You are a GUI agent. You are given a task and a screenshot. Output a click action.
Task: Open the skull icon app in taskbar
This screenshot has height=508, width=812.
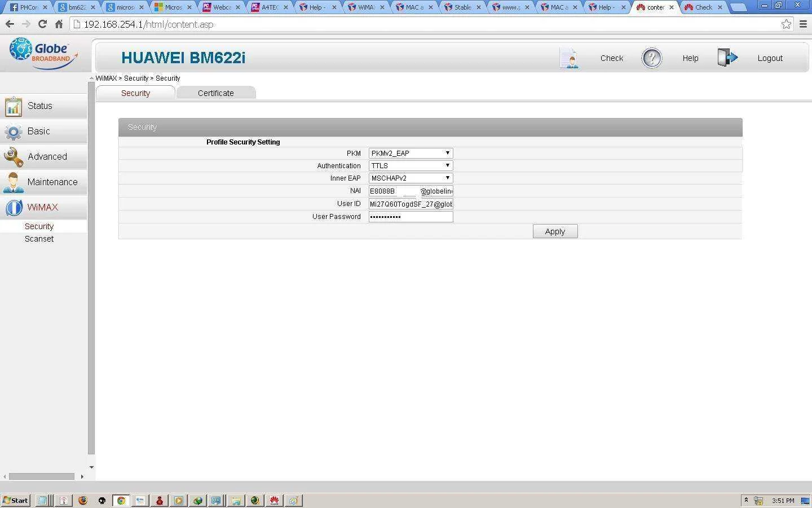tap(102, 501)
